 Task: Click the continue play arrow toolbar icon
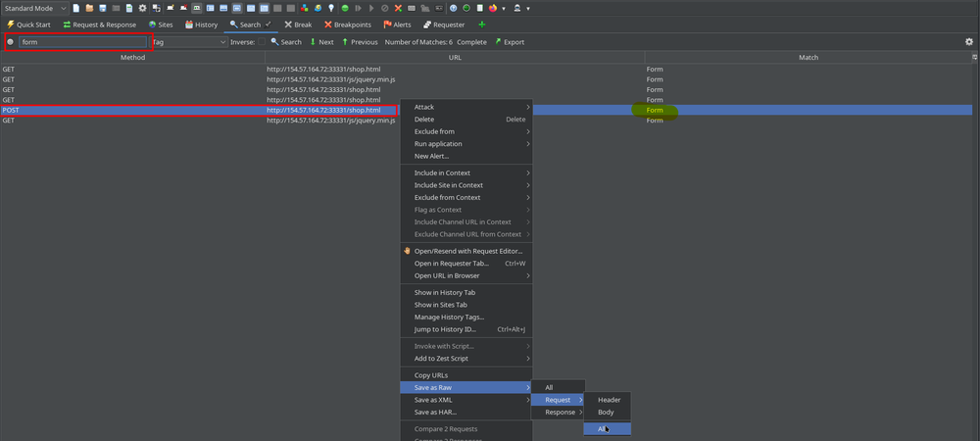[x=371, y=8]
